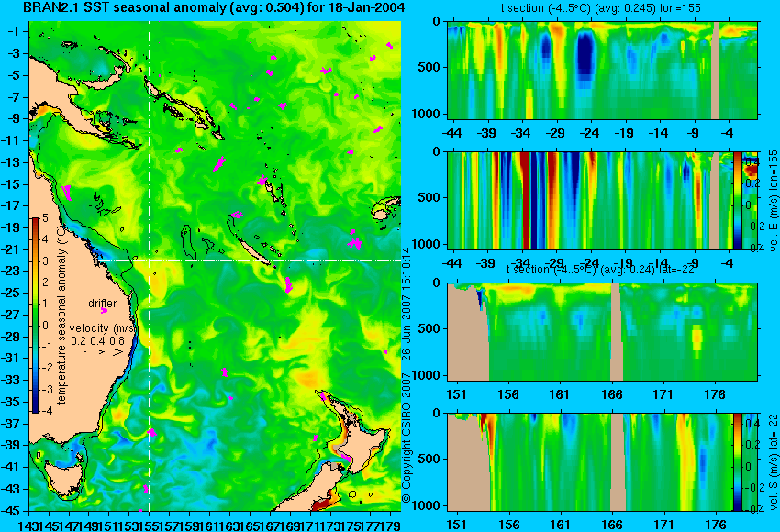Click the magenta drifter legend marker
Screen dimensions: 780x532
point(104,311)
